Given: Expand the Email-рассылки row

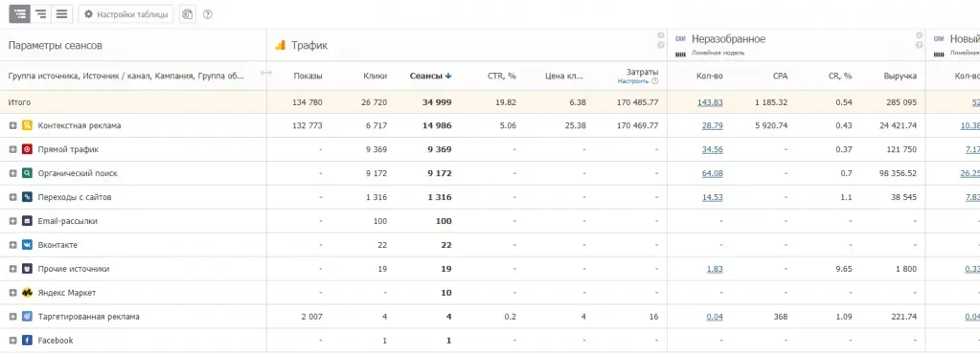Looking at the screenshot, I should pyautogui.click(x=13, y=221).
